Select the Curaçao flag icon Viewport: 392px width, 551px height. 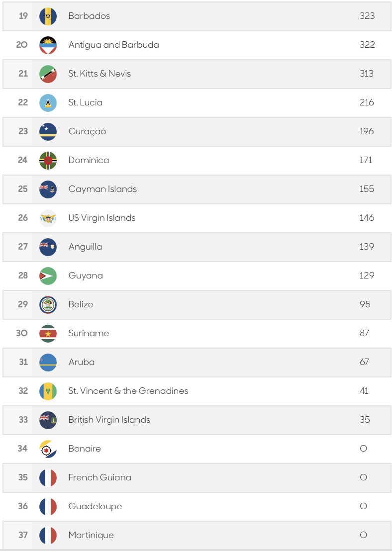tap(48, 131)
